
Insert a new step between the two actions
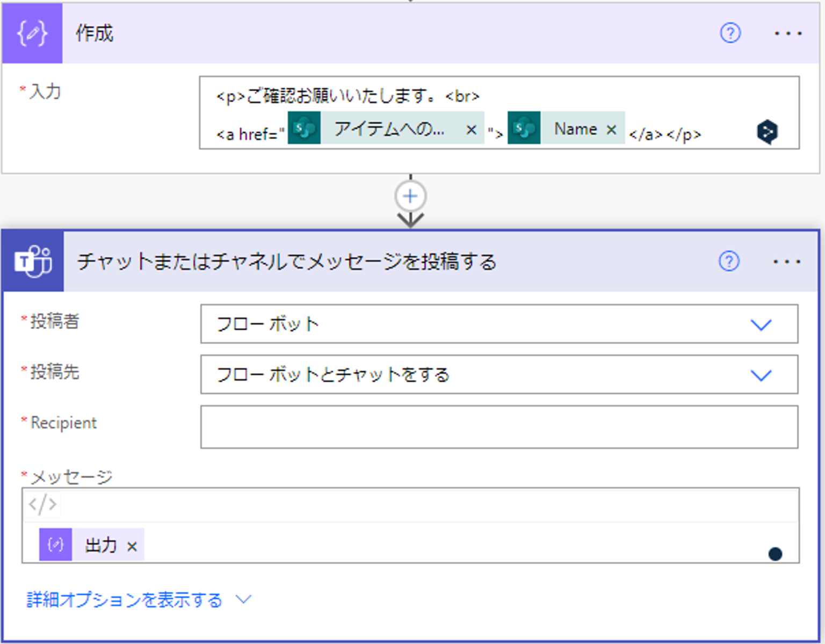410,196
